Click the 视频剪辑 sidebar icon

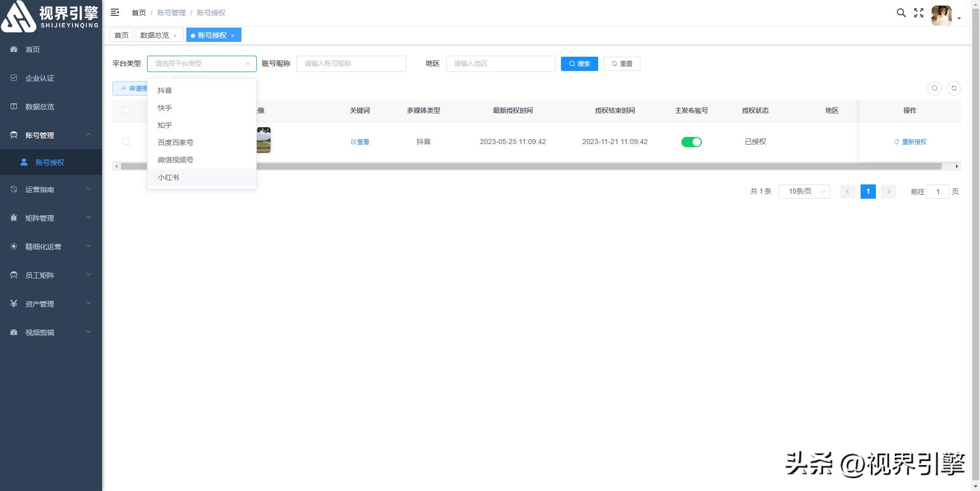[13, 332]
